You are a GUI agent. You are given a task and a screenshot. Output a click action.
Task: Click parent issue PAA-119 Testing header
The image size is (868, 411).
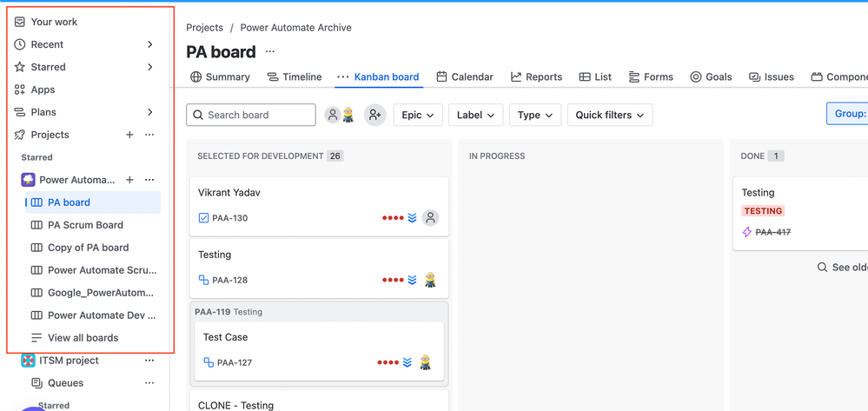tap(229, 312)
